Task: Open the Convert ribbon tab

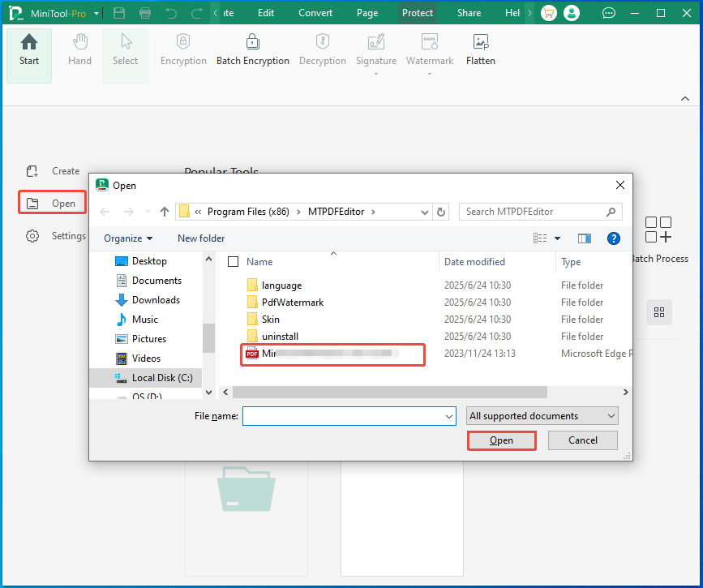Action: tap(315, 13)
